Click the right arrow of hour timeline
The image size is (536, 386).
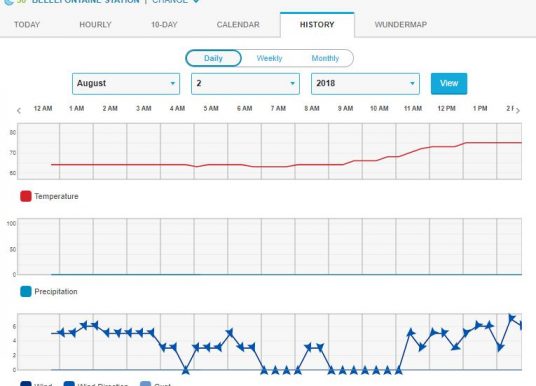[x=518, y=110]
